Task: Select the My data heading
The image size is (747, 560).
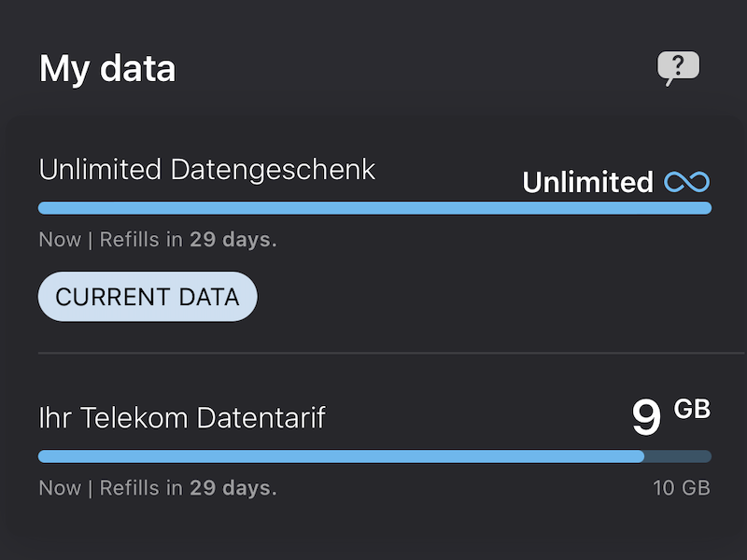Action: click(x=107, y=69)
